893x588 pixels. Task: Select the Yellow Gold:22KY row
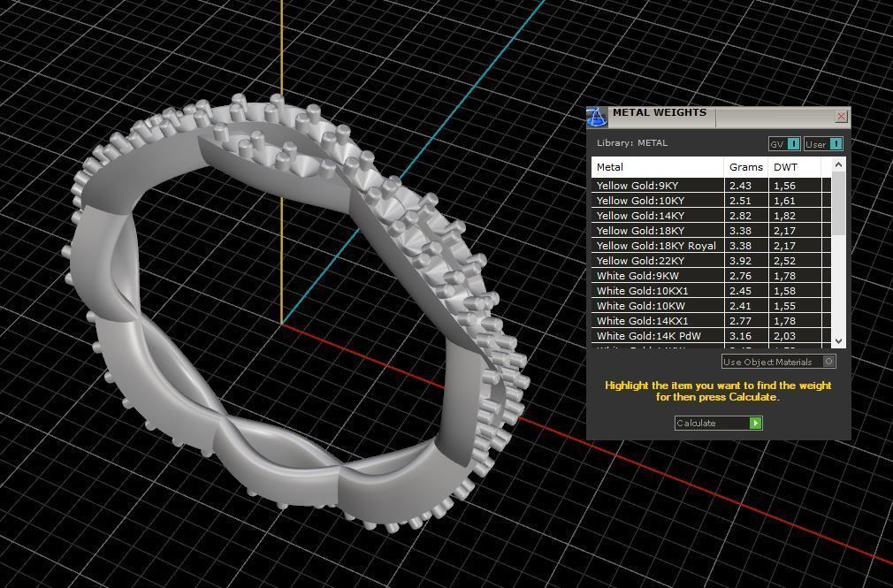[x=712, y=260]
